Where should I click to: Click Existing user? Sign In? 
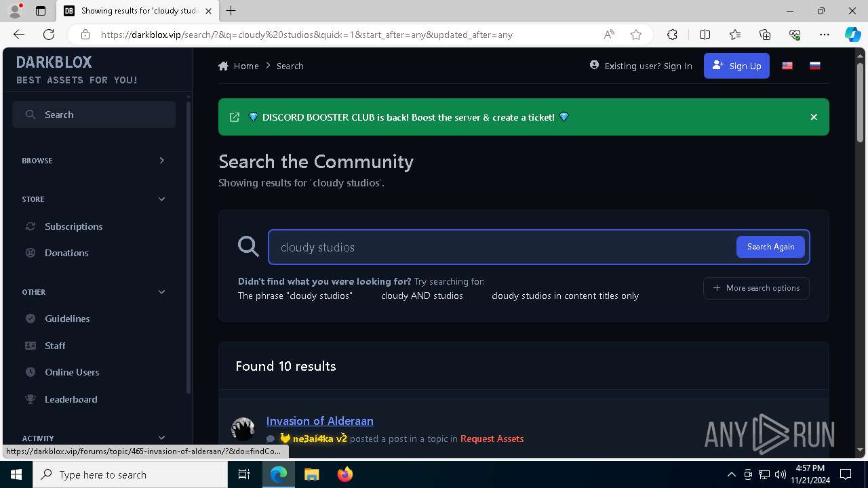641,66
